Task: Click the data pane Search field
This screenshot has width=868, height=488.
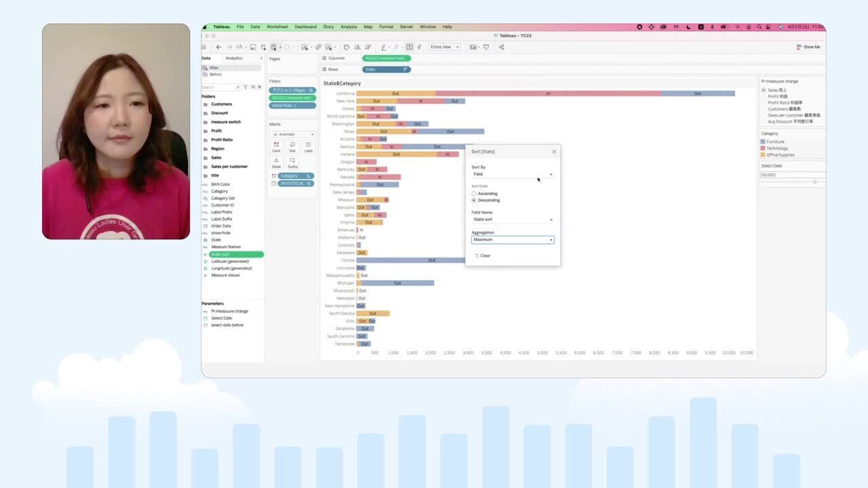Action: pos(220,87)
